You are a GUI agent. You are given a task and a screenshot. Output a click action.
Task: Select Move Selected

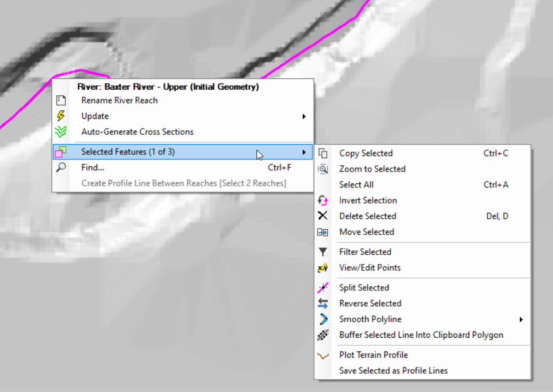[x=423, y=232]
